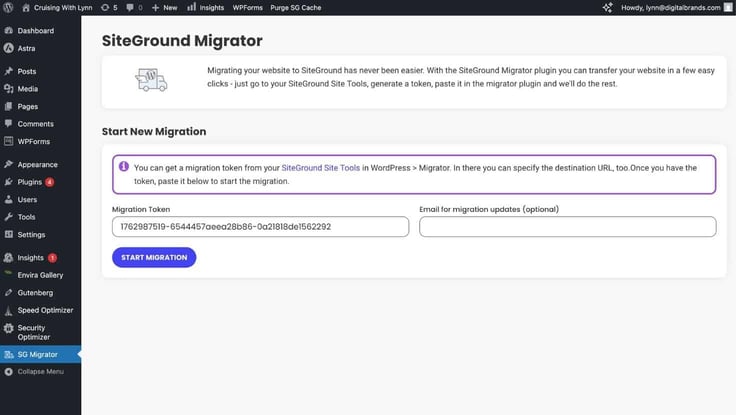
Task: Open the Posts sidebar item
Action: coord(27,71)
